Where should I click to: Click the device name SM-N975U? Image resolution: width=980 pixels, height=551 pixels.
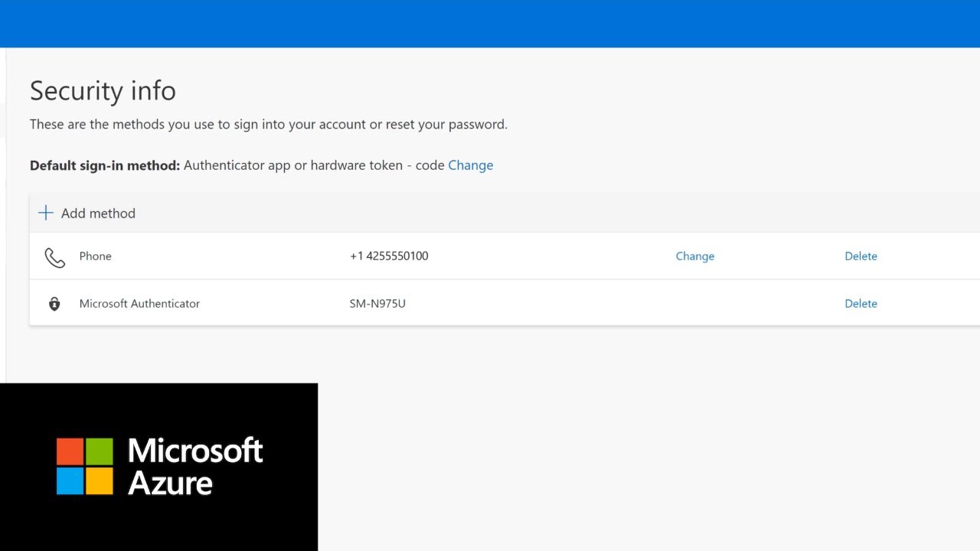pos(377,304)
